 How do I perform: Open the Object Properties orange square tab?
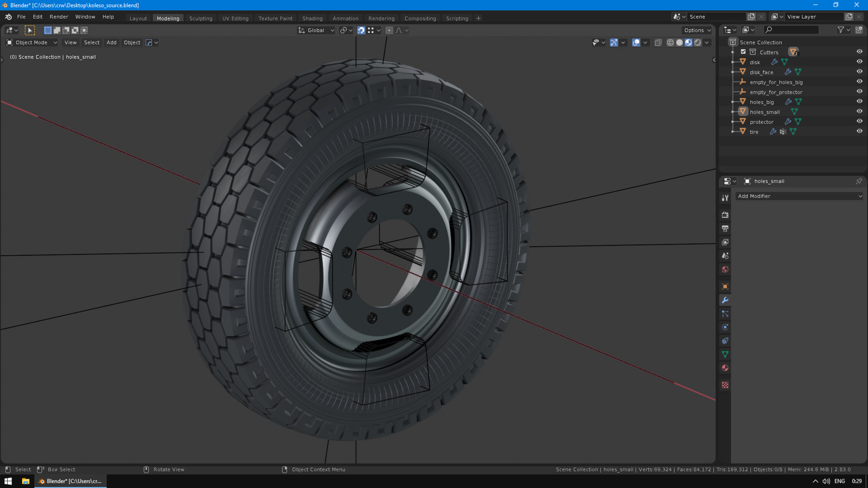725,286
